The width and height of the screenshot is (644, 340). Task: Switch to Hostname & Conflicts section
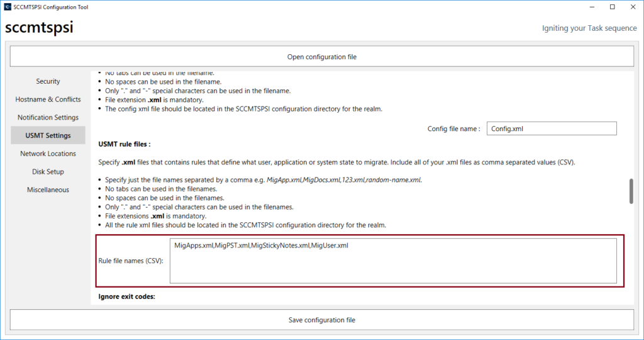48,99
